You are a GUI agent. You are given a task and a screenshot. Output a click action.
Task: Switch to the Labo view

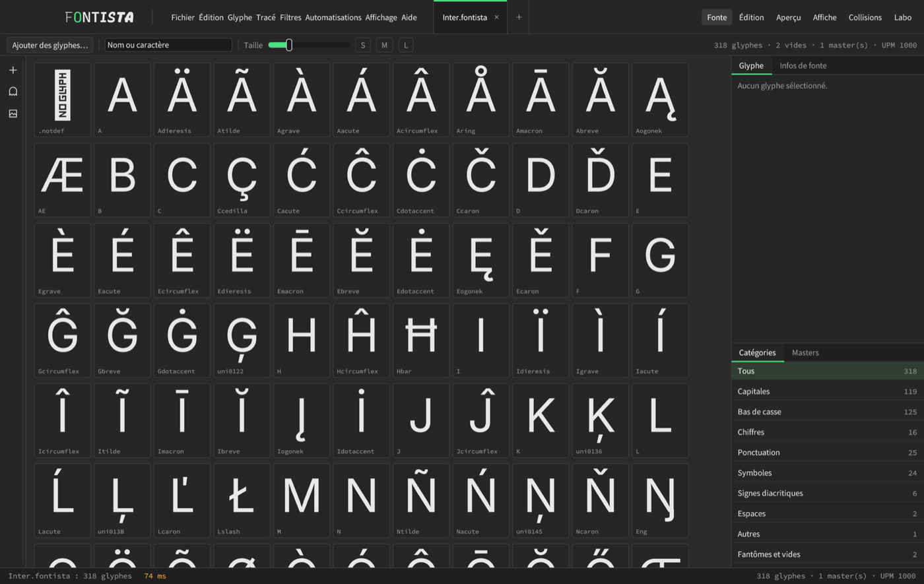pyautogui.click(x=903, y=17)
